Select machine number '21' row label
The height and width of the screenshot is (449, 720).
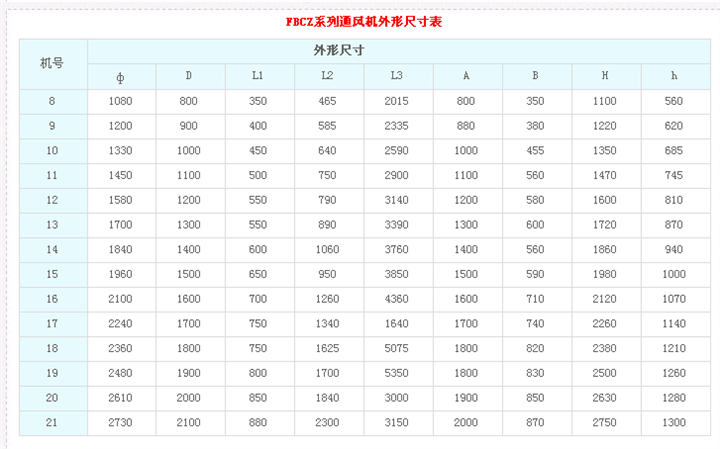pos(52,423)
